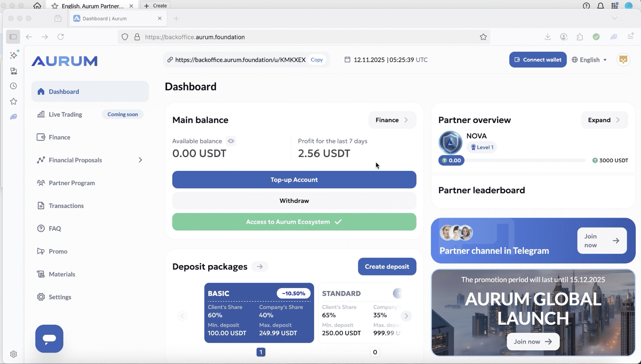This screenshot has height=364, width=641.
Task: Click the partner level progress bar
Action: coord(525,161)
